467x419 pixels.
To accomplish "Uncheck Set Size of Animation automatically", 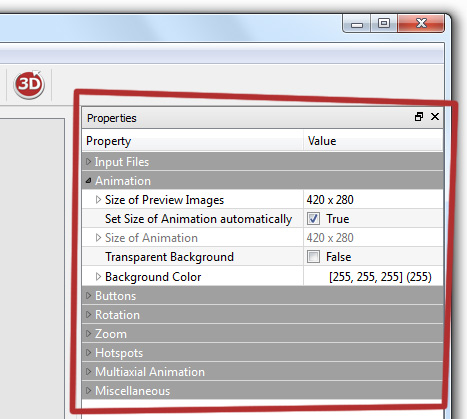I will coord(313,219).
